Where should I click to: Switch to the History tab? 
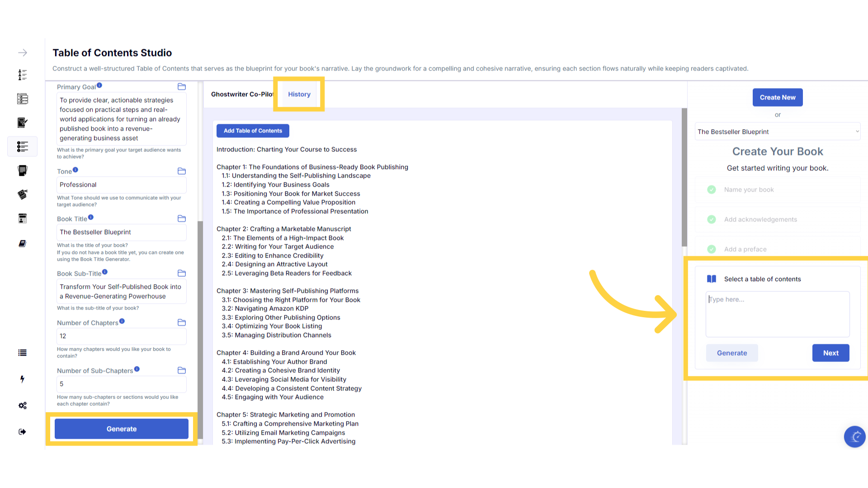tap(299, 94)
